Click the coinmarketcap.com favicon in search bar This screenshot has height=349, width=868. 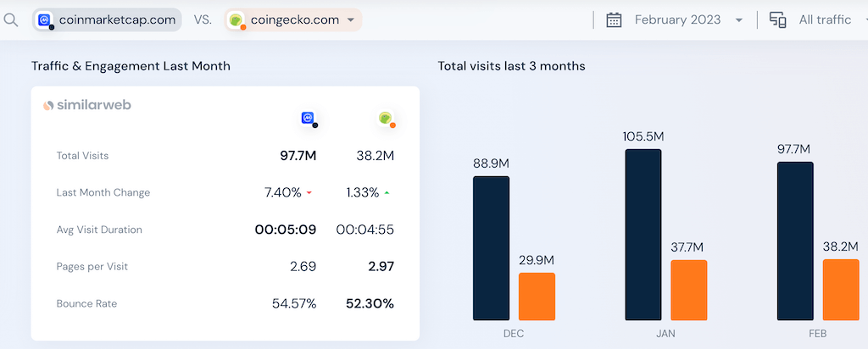44,20
